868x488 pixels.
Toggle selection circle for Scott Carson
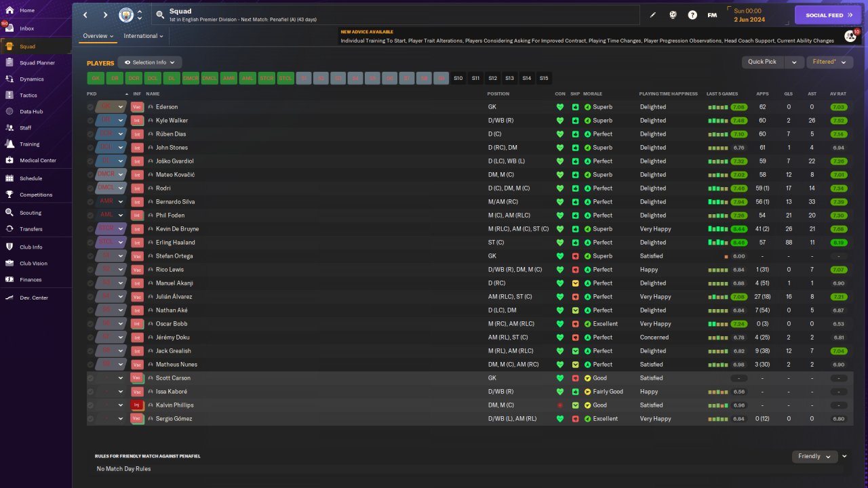pos(90,378)
